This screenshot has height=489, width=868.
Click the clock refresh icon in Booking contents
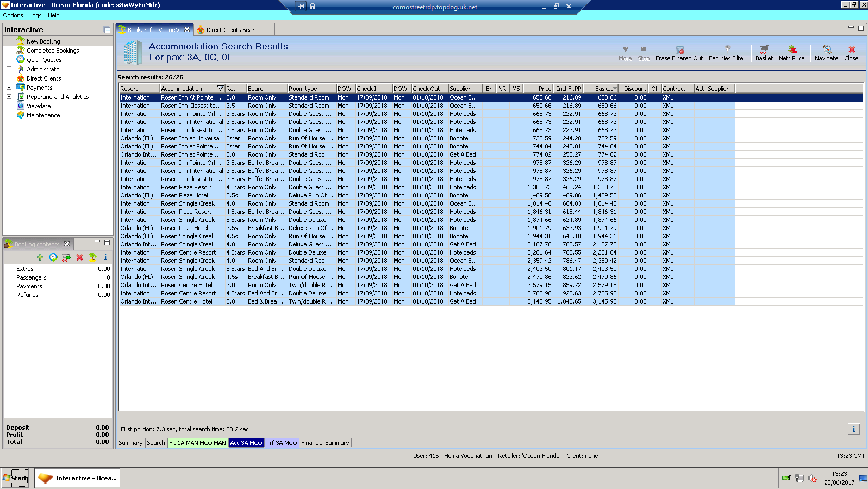53,257
